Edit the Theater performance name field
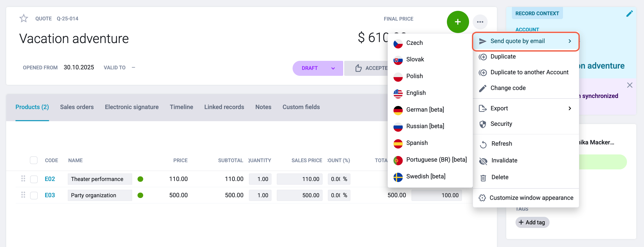 pyautogui.click(x=100, y=179)
